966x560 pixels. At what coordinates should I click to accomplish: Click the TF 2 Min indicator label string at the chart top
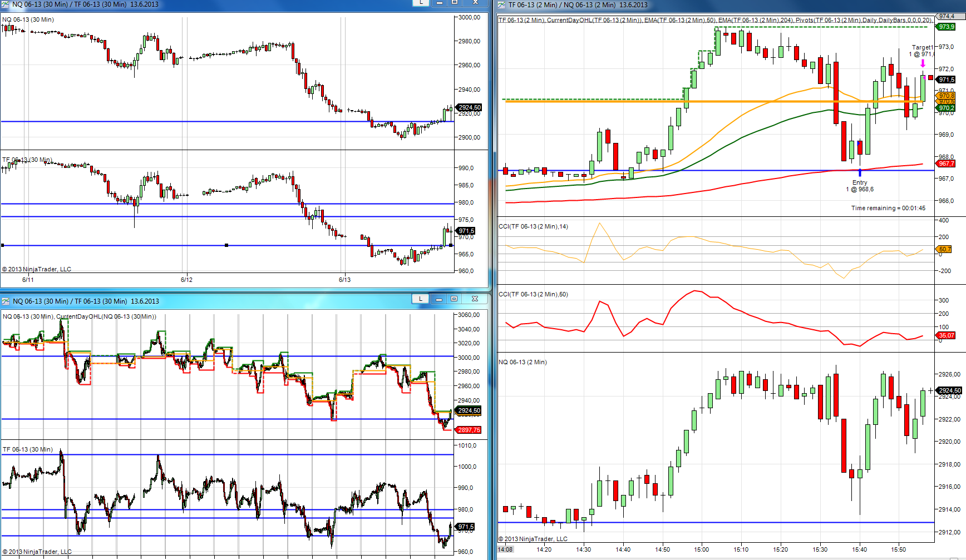tap(716, 20)
